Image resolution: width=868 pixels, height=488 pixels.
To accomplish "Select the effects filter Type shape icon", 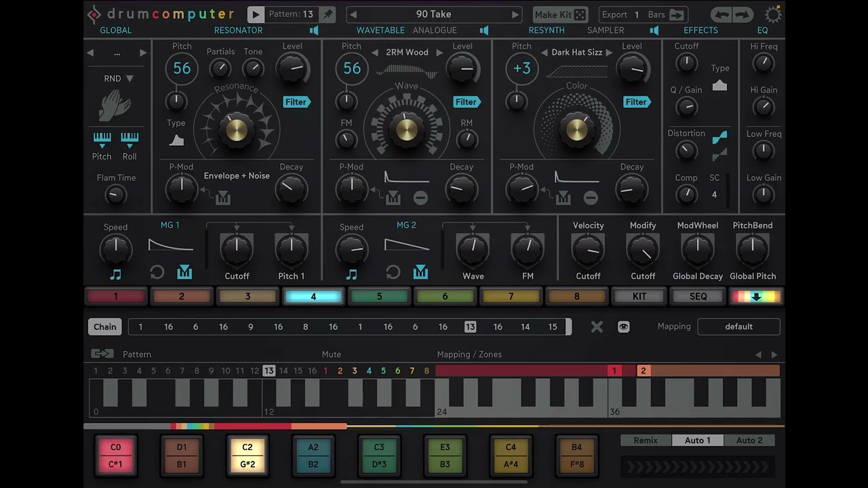I will [x=719, y=85].
